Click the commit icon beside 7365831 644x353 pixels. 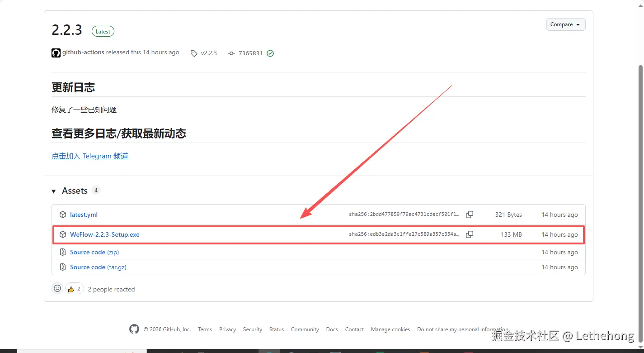tap(231, 53)
